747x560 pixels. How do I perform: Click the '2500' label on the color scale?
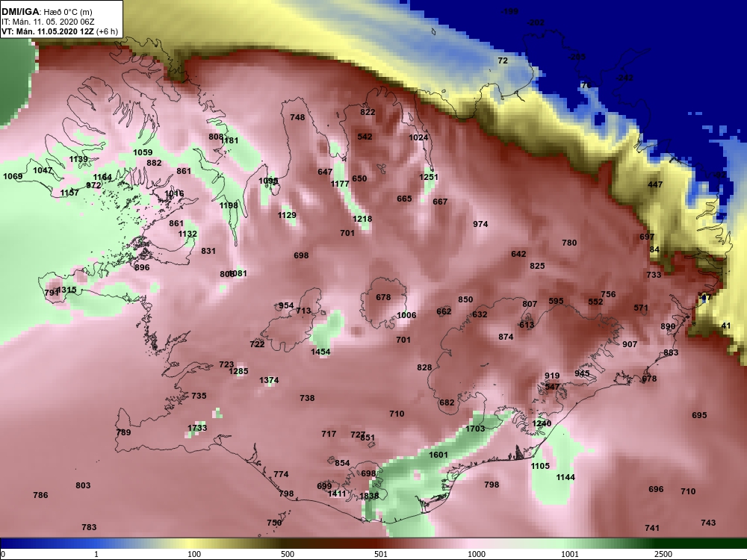point(663,554)
